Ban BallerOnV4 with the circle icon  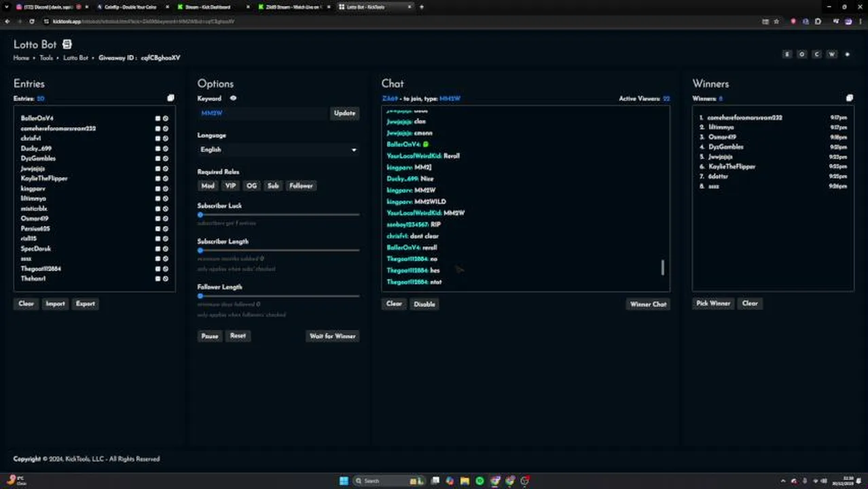[165, 118]
